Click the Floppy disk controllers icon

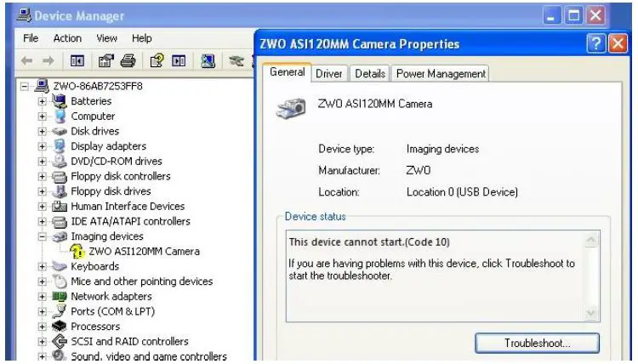[x=60, y=177]
